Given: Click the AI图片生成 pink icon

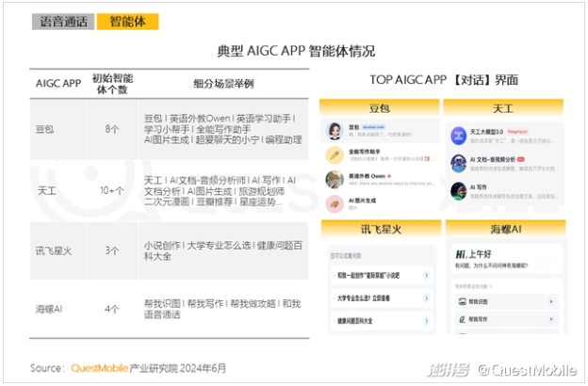Looking at the screenshot, I should pos(334,204).
